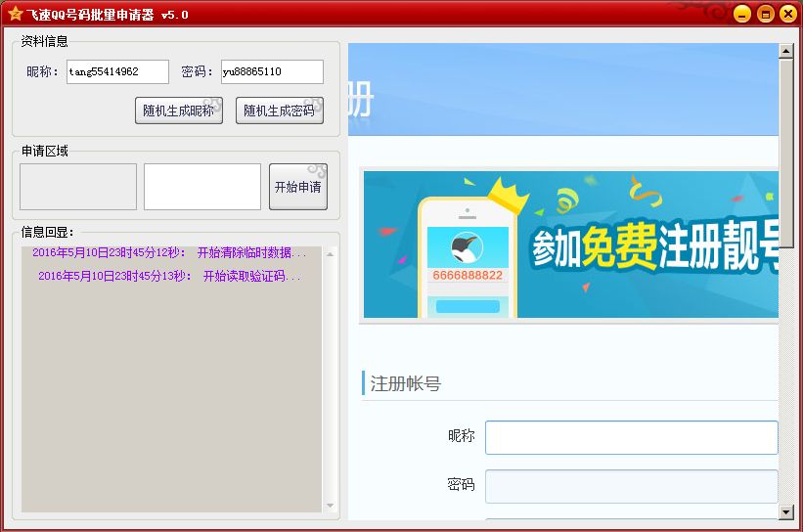Image resolution: width=803 pixels, height=532 pixels.
Task: Click the 密码 field containing yu88865110
Action: pyautogui.click(x=272, y=71)
